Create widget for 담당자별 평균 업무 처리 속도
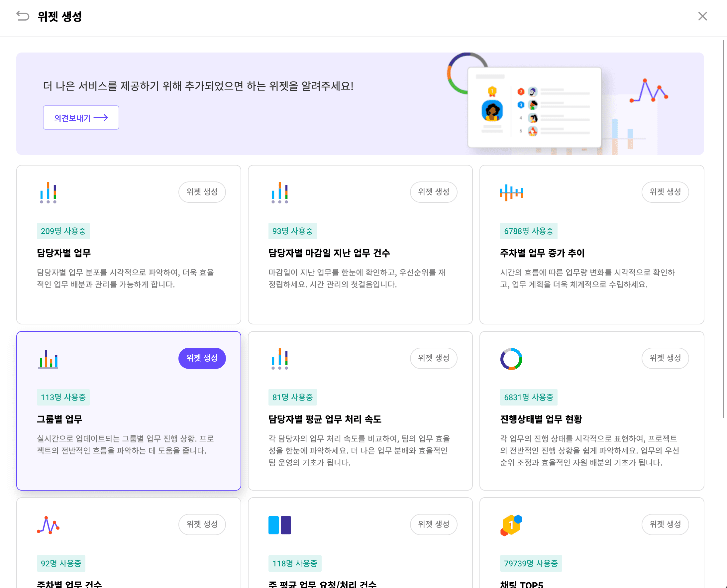This screenshot has width=727, height=588. (x=433, y=358)
